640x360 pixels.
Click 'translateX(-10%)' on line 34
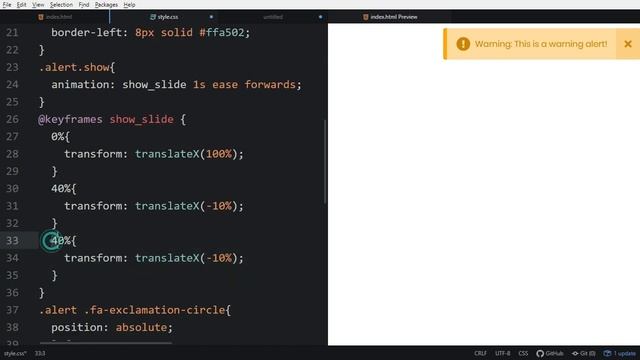pos(186,258)
